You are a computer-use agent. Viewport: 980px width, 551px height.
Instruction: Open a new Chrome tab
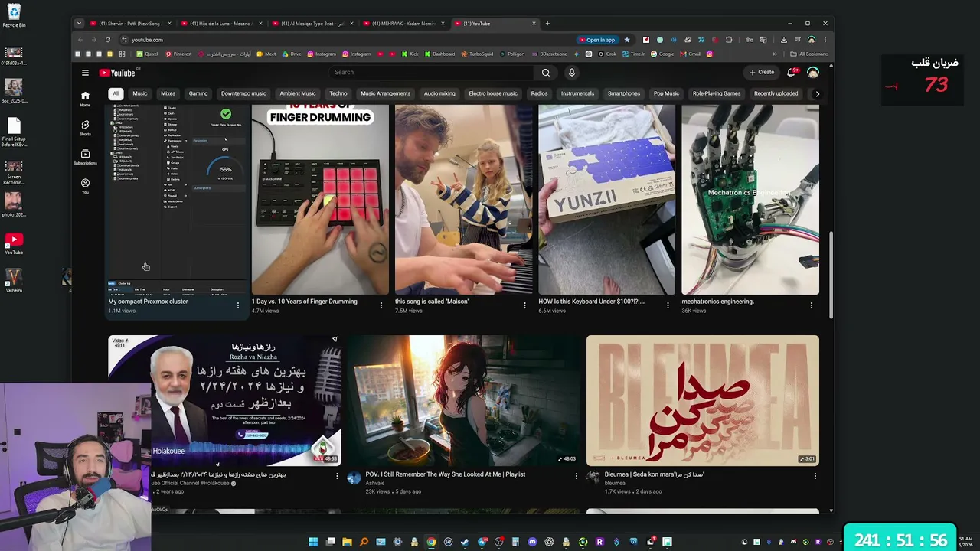(547, 24)
